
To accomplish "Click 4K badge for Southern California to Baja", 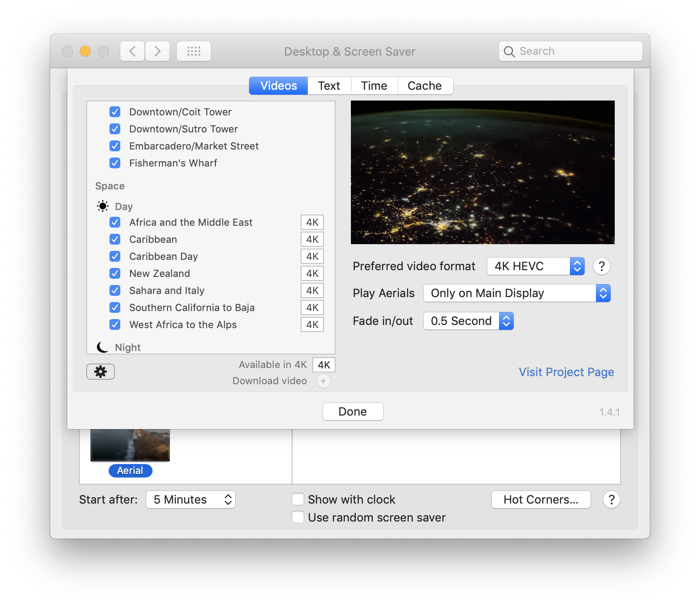I will click(312, 308).
